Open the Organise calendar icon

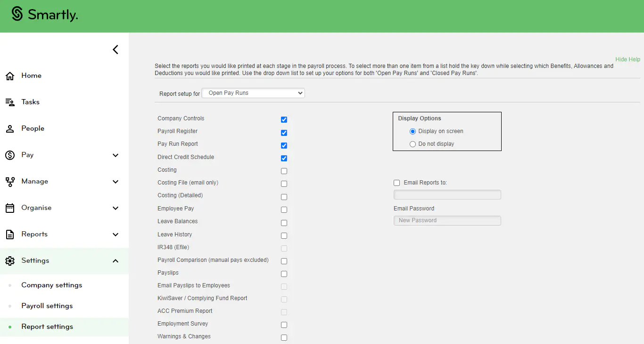coord(10,207)
